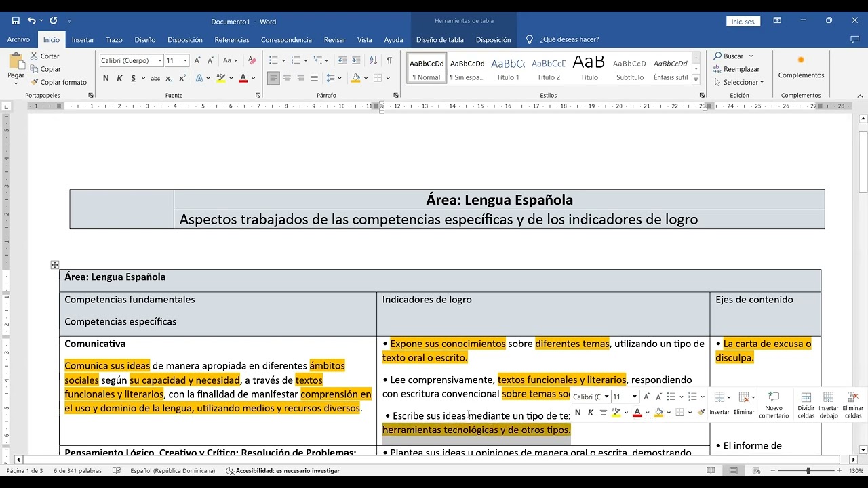Expand the line spacing dropdown
Image resolution: width=868 pixels, height=488 pixels.
[339, 78]
